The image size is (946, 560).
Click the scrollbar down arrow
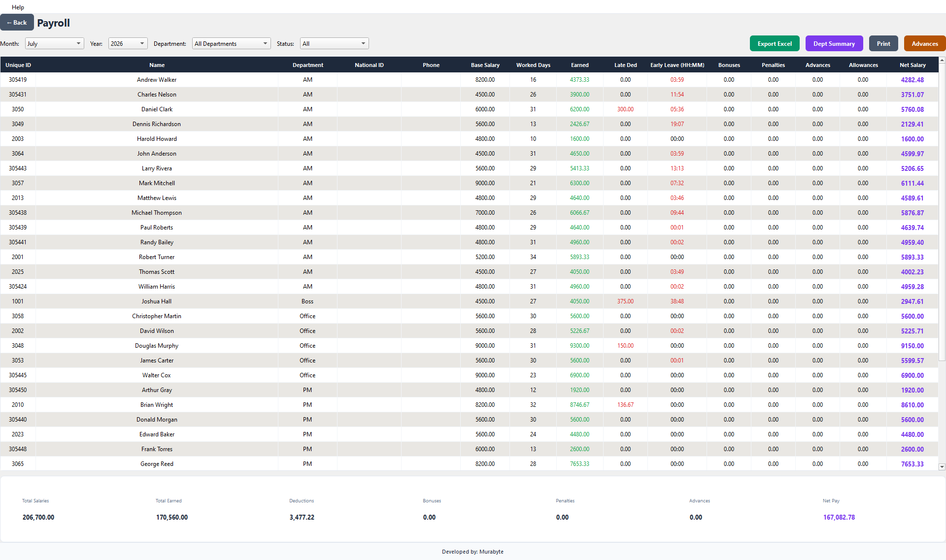point(942,466)
